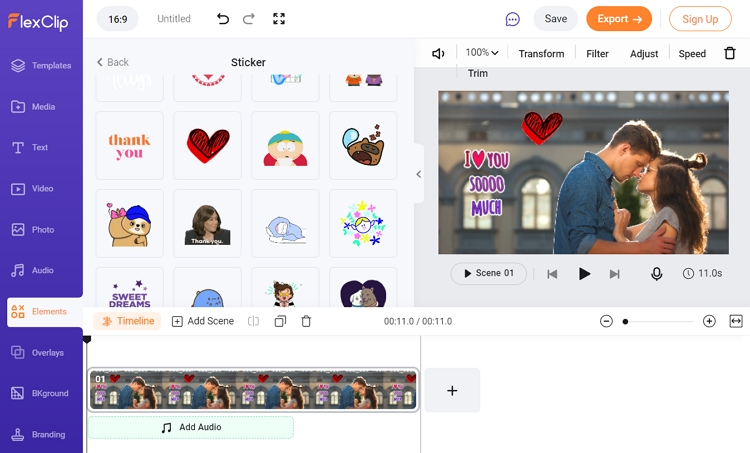
Task: Click the Undo arrow icon
Action: pos(222,19)
